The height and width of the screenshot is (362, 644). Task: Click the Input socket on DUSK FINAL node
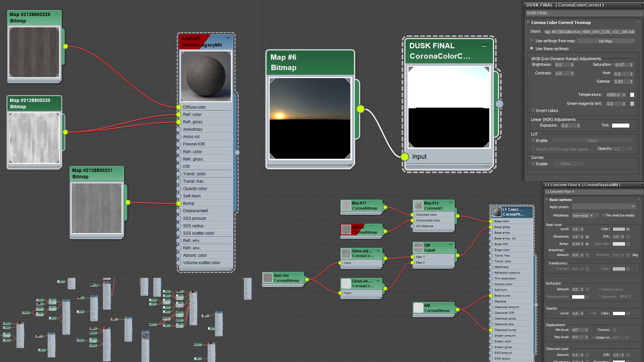click(x=405, y=157)
